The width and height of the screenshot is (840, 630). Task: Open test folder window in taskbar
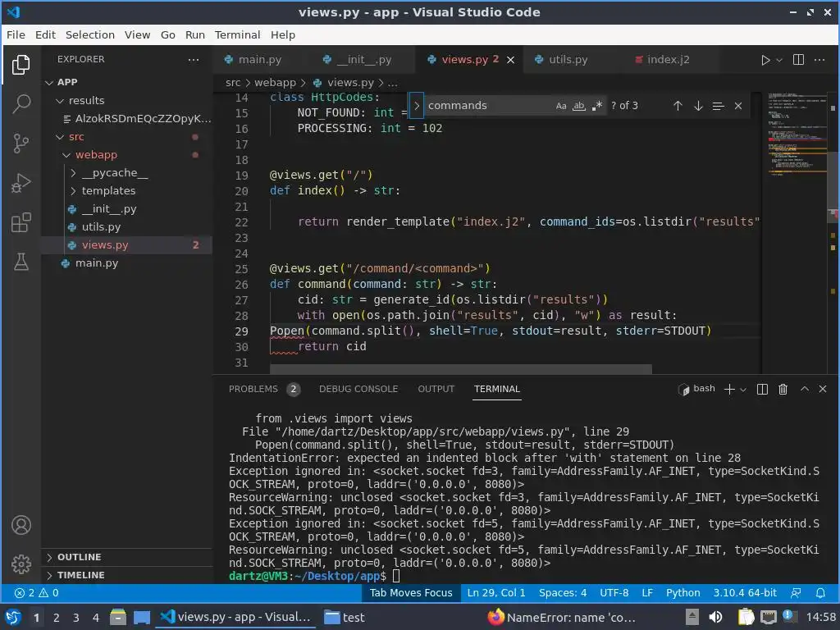(345, 618)
